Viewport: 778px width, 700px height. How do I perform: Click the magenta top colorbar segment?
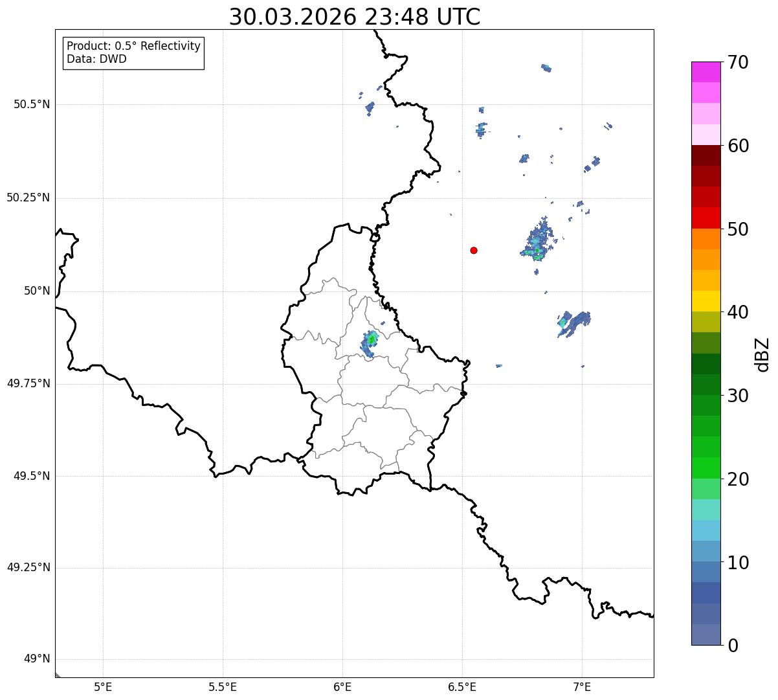click(x=706, y=72)
